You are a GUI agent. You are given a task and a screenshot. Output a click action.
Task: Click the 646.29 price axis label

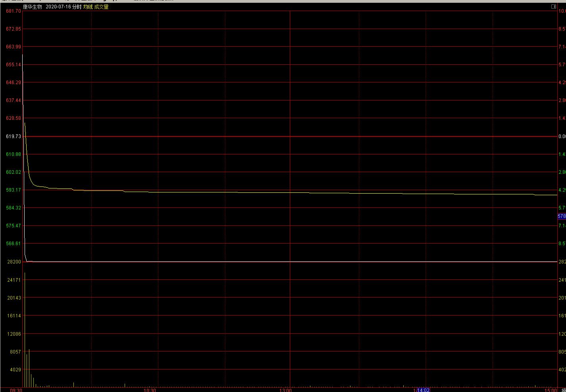13,83
